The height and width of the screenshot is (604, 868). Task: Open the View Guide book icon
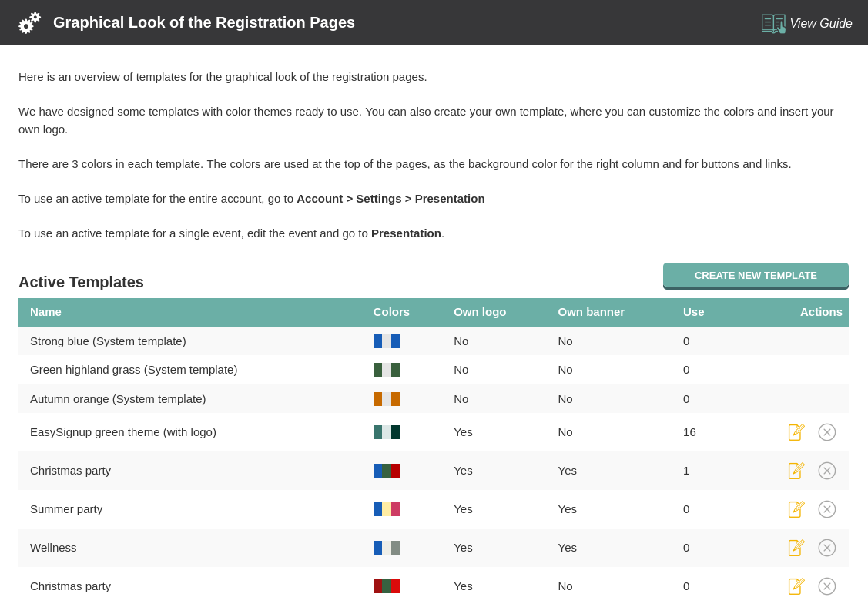[773, 23]
